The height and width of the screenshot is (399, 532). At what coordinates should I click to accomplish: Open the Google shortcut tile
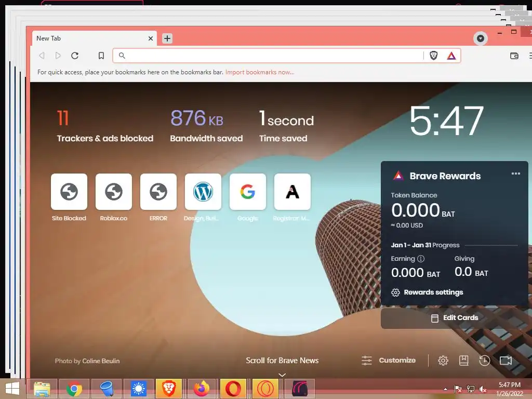coord(248,192)
